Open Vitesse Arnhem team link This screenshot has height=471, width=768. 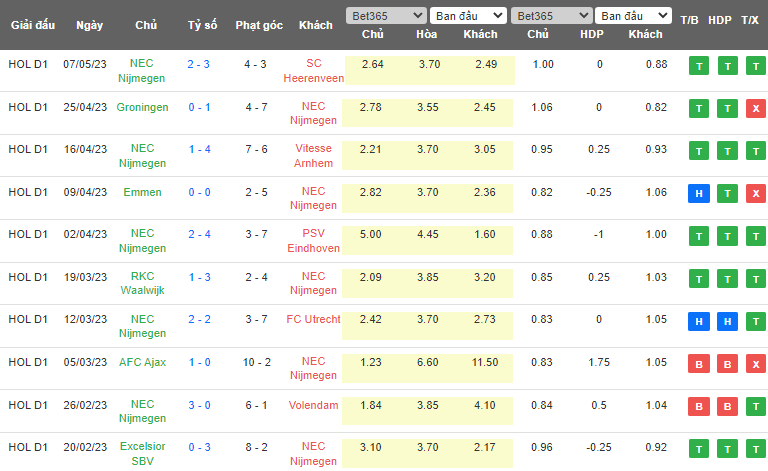coord(313,156)
